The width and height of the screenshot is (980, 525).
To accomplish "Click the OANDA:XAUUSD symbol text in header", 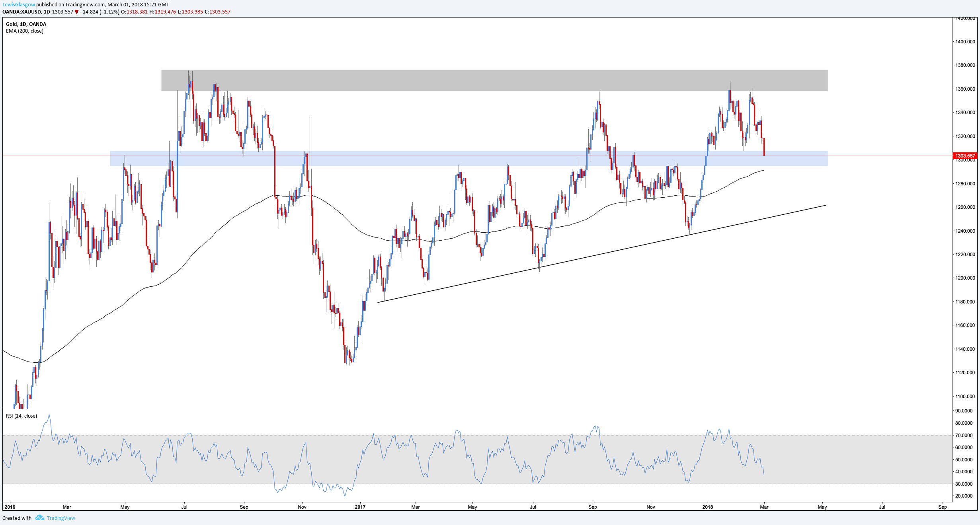I will (x=21, y=12).
